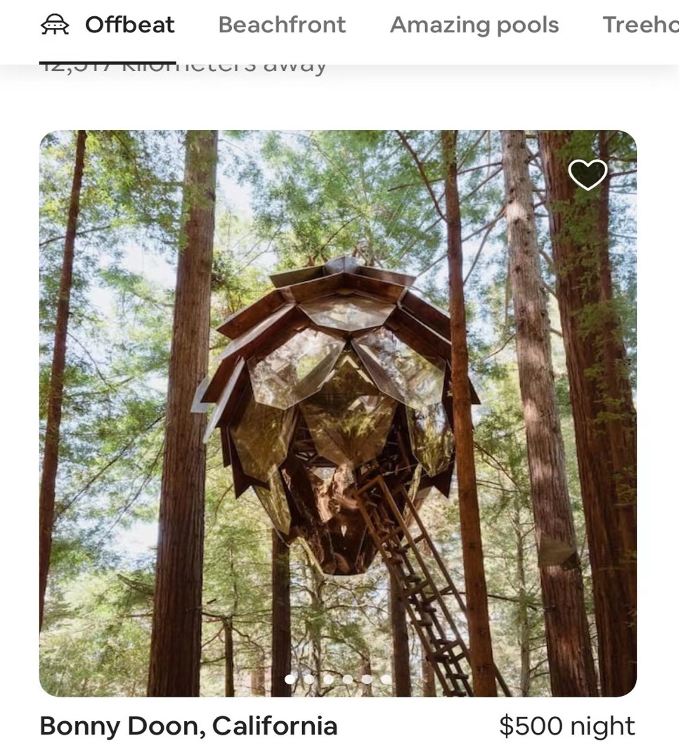Jump to second photo carousel dot
This screenshot has height=755, width=700.
click(x=309, y=679)
